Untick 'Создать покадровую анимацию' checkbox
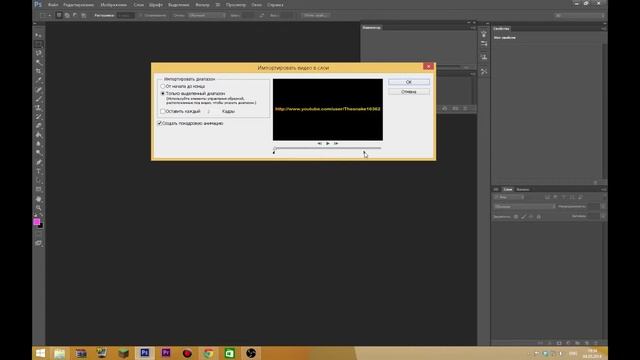 160,123
